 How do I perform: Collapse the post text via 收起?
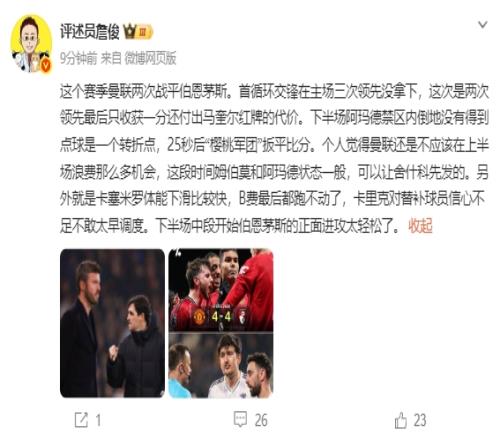(420, 226)
